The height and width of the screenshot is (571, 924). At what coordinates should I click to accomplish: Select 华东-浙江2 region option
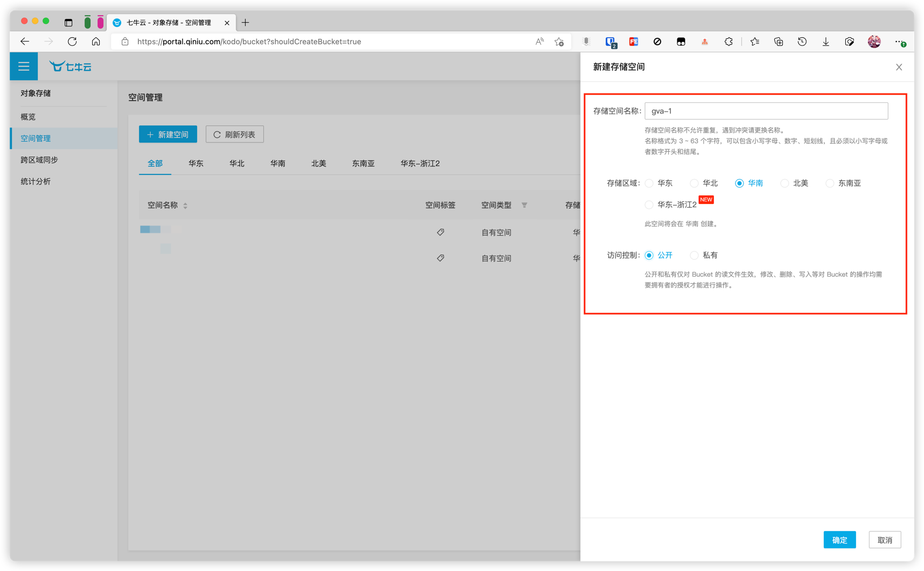[649, 205]
